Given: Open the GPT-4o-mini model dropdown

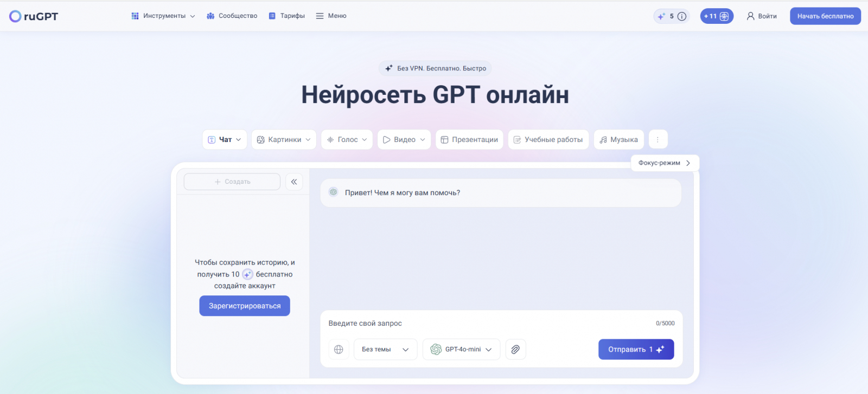Looking at the screenshot, I should [x=461, y=350].
